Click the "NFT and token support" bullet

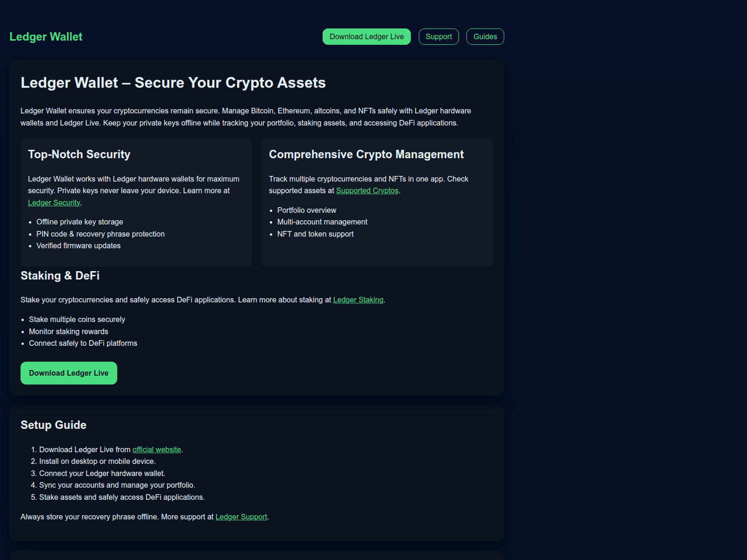(x=315, y=234)
